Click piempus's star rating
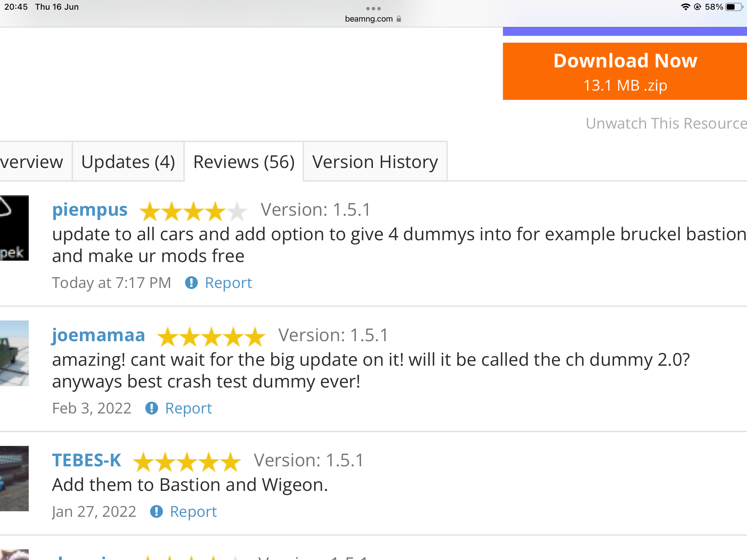 (x=193, y=211)
